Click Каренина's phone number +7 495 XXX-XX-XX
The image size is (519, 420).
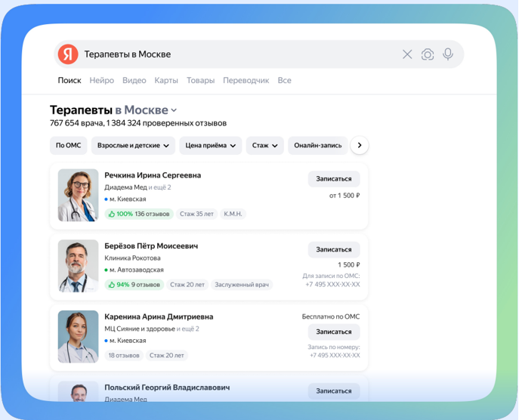tap(335, 355)
